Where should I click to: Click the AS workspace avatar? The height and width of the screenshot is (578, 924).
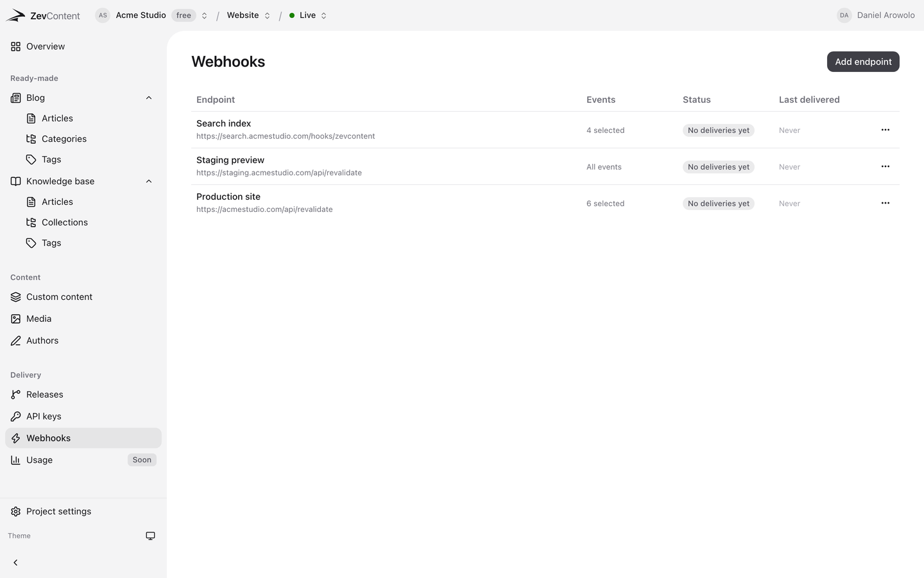click(x=103, y=15)
